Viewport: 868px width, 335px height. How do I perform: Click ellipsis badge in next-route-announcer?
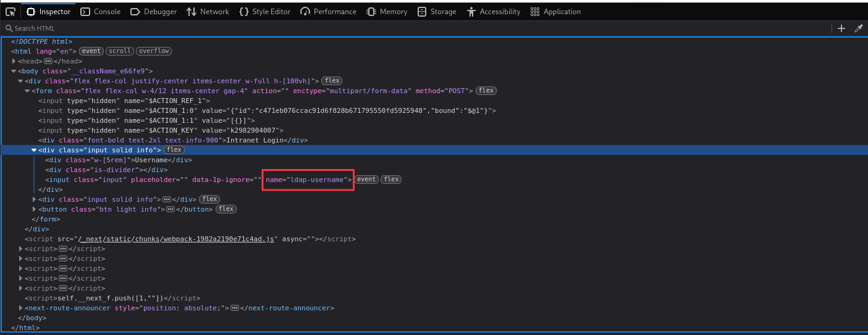point(235,308)
